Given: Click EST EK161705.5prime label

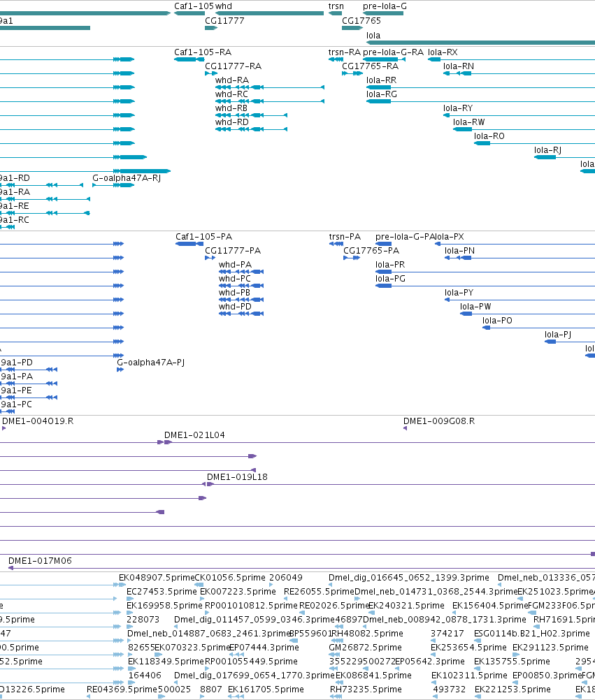Looking at the screenshot, I should pos(266,690).
